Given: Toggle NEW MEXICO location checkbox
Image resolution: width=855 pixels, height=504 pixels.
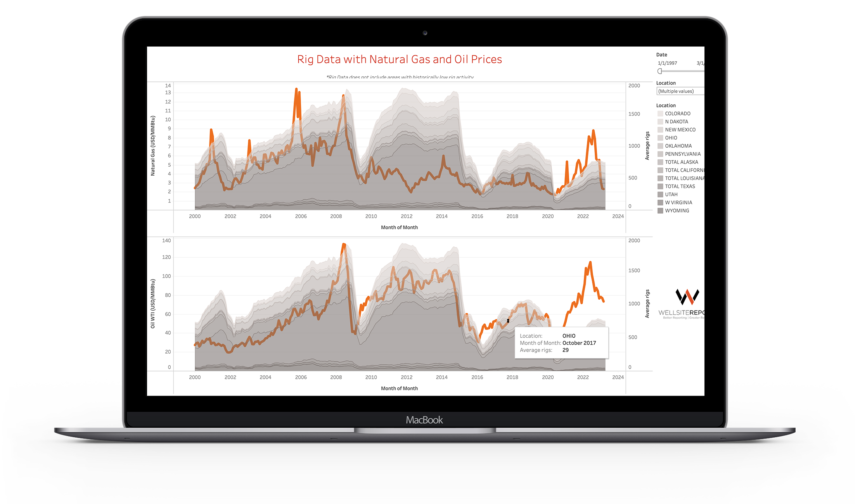Looking at the screenshot, I should coord(660,132).
